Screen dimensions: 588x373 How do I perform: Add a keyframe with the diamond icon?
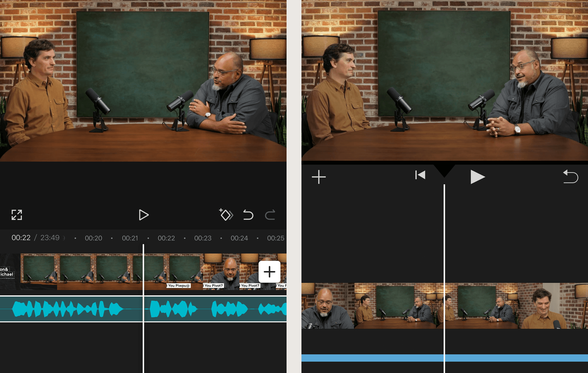226,214
